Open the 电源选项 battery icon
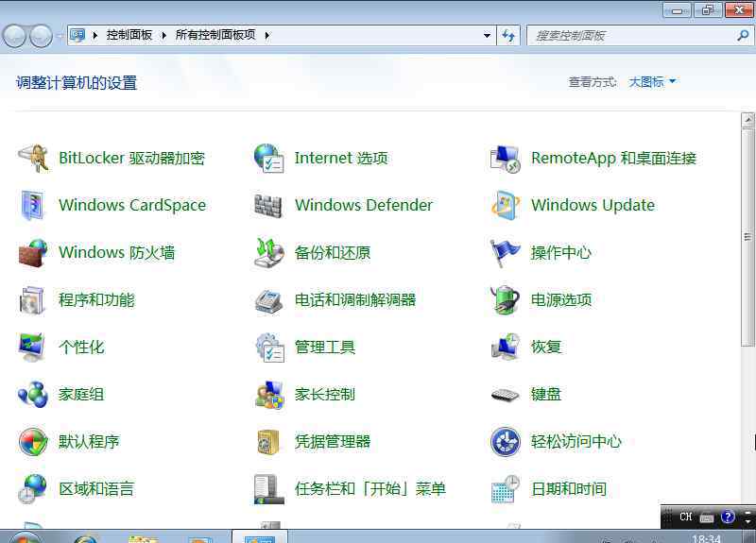Screen dimensions: 756x543 tap(505, 299)
